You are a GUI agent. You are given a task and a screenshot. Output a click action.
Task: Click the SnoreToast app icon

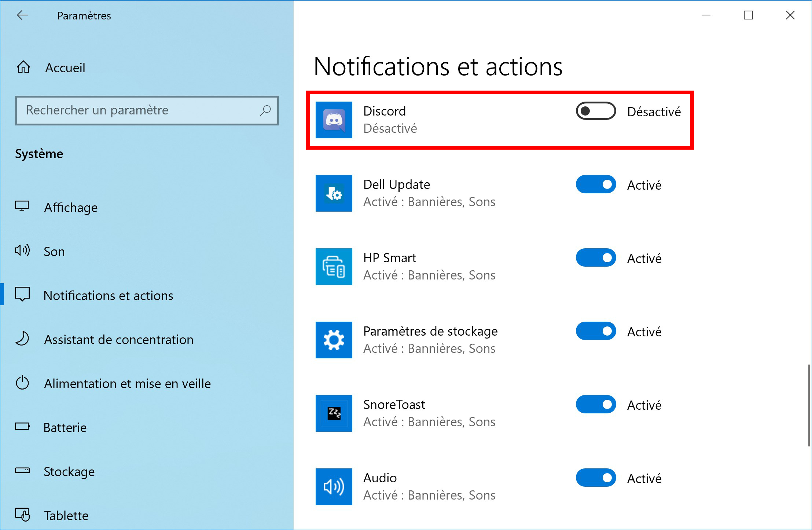[x=334, y=413]
